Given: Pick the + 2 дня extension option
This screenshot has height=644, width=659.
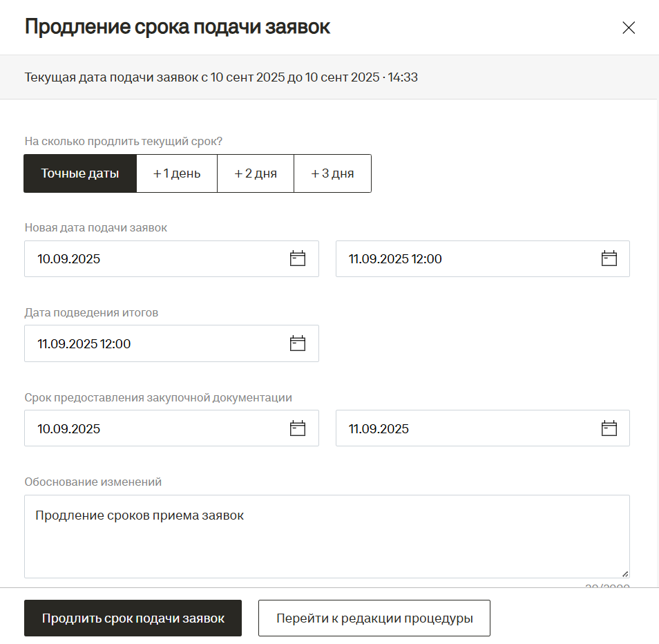Looking at the screenshot, I should click(x=256, y=173).
